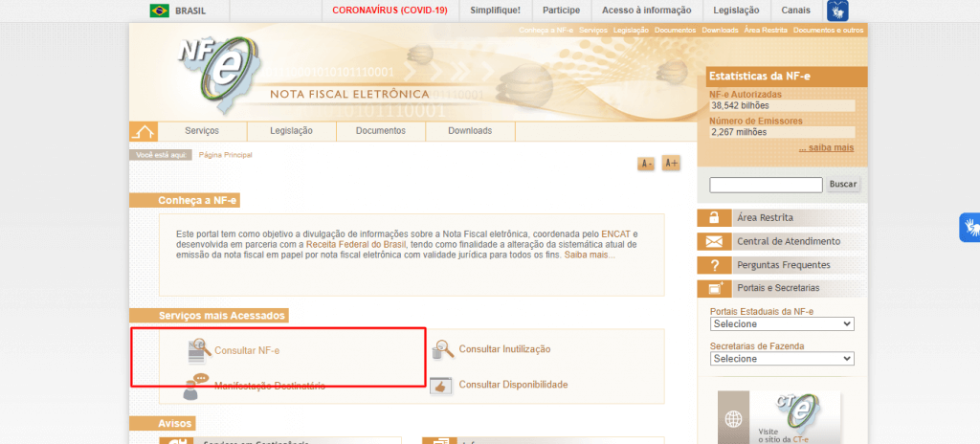Click Acesso à informação in top bar
The image size is (980, 444).
[647, 11]
